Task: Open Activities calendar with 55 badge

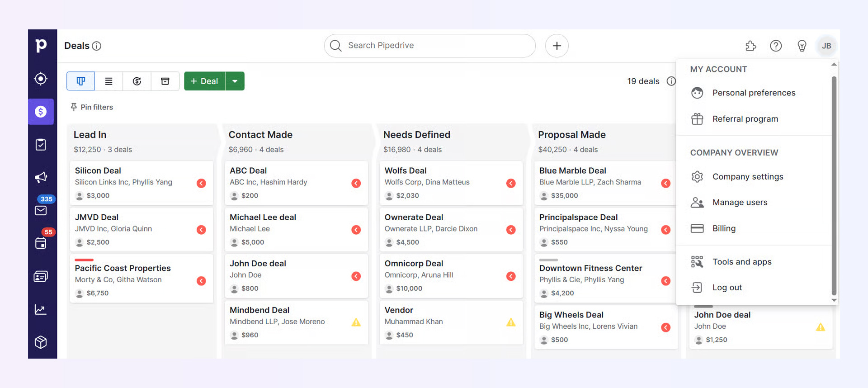Action: tap(41, 243)
